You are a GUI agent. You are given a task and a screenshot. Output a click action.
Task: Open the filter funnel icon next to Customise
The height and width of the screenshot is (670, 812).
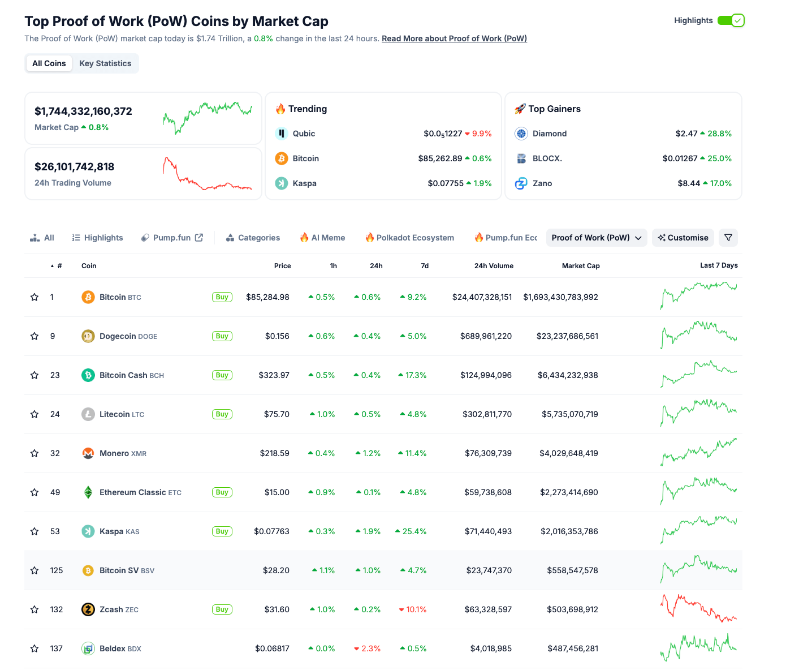728,237
